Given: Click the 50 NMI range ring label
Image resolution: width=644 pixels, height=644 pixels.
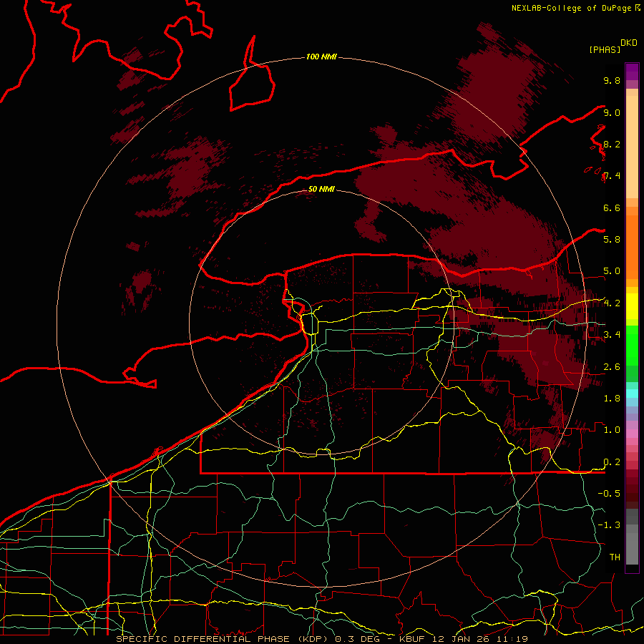Looking at the screenshot, I should pos(321,189).
